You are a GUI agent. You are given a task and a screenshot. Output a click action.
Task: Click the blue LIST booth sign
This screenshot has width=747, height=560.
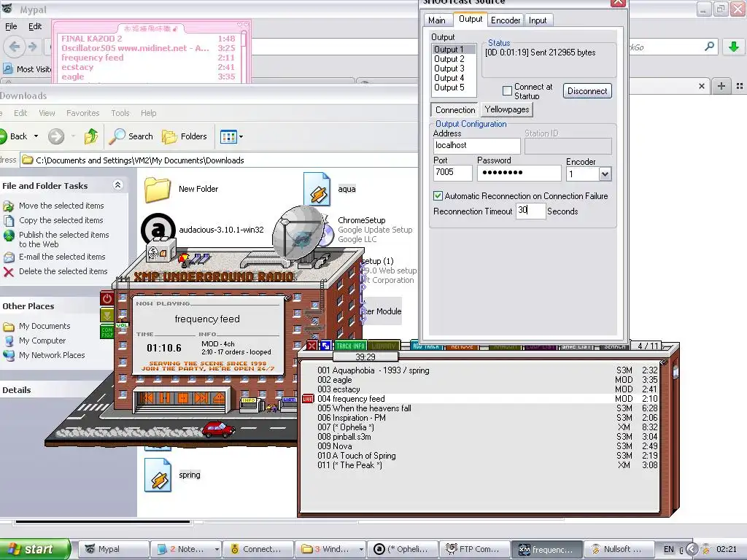(289, 400)
